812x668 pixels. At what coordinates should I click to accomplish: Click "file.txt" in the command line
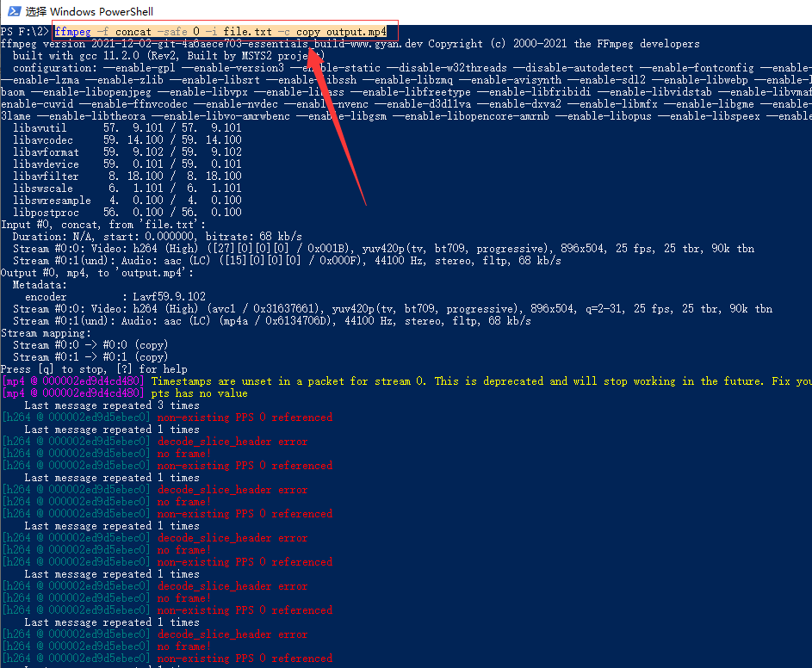(242, 32)
